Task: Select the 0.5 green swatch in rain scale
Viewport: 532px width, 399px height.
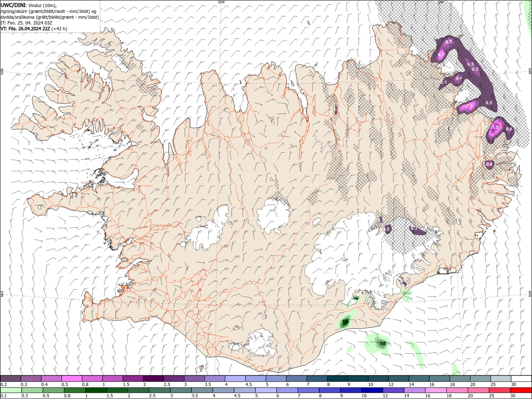Action: [x=54, y=390]
